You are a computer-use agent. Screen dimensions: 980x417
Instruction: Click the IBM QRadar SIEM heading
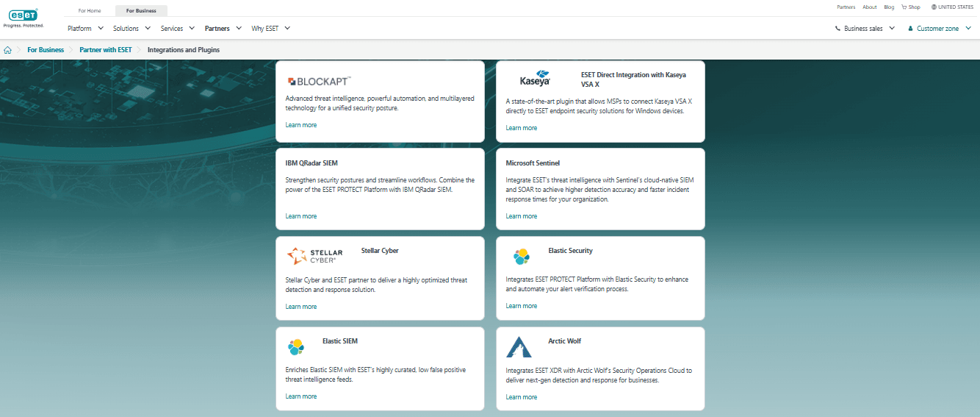tap(311, 163)
